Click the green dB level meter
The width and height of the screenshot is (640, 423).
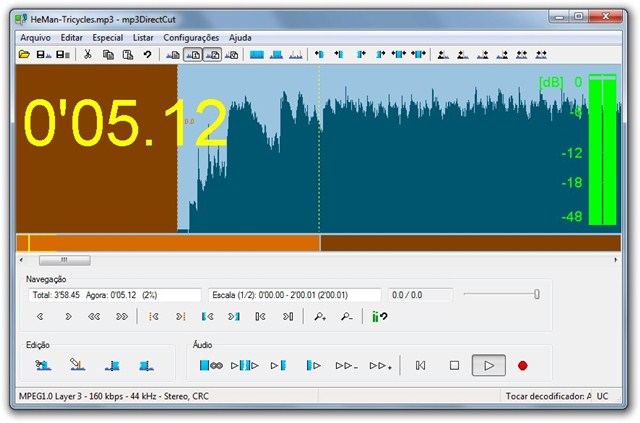(602, 149)
